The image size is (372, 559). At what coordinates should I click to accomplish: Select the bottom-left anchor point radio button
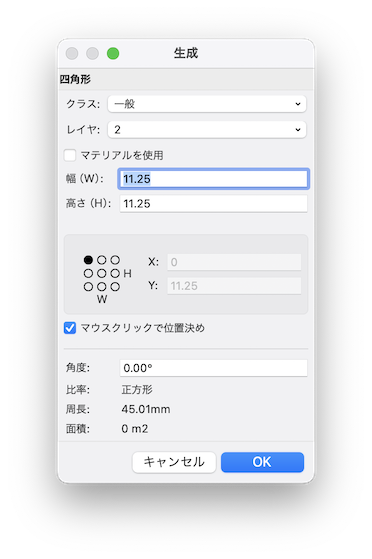coord(88,287)
